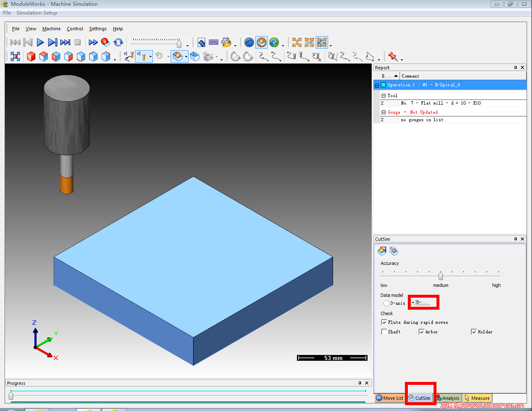Open the cube view toolbar options arrow

[x=115, y=60]
